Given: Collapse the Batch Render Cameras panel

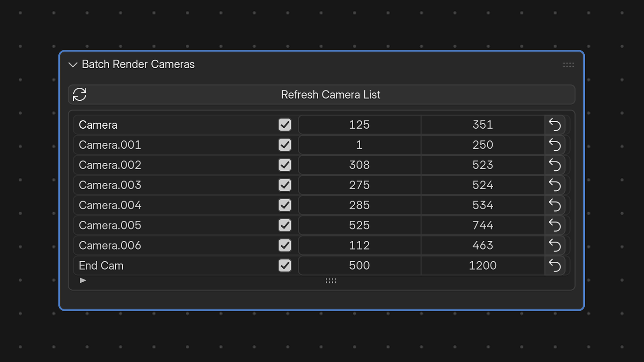Looking at the screenshot, I should (x=73, y=65).
